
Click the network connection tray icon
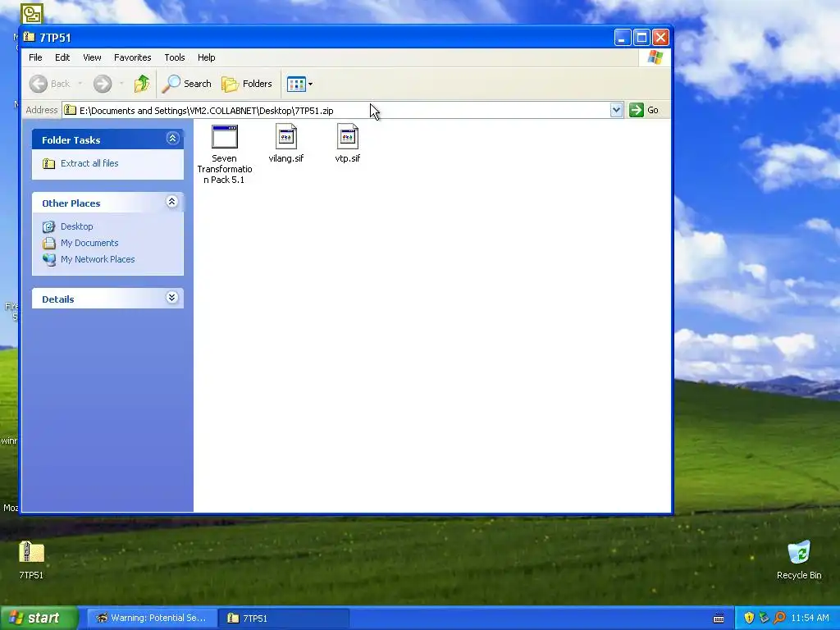(764, 619)
